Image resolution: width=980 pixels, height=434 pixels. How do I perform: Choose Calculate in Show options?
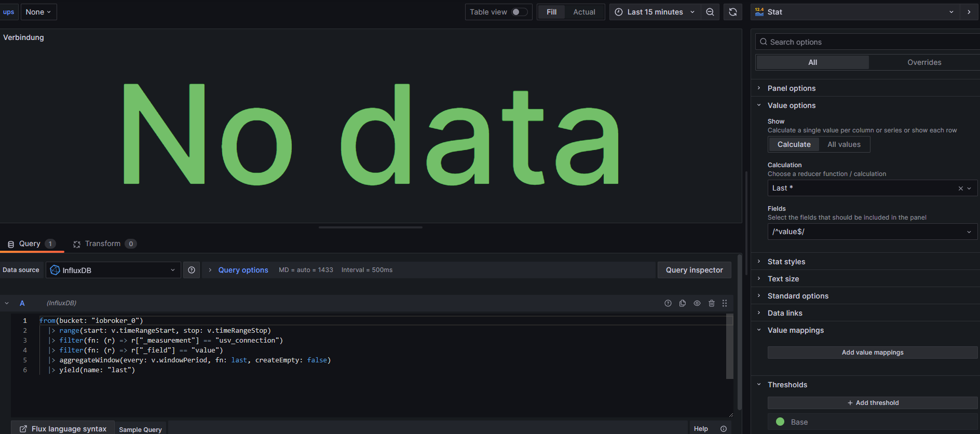point(794,144)
